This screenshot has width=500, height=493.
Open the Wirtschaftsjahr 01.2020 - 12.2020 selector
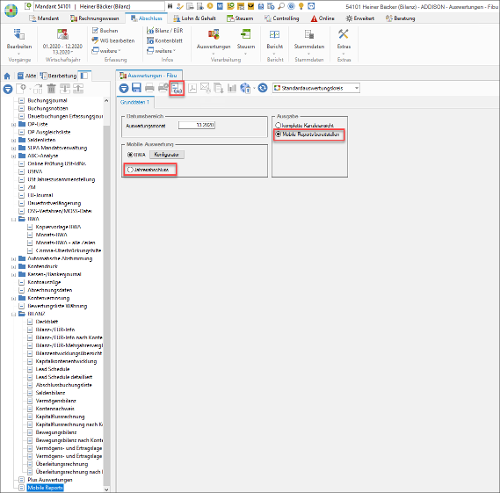click(63, 41)
